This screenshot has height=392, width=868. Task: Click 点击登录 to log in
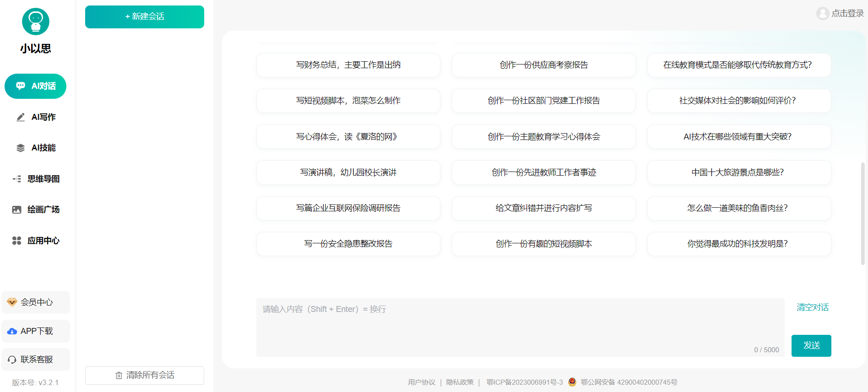coord(847,13)
